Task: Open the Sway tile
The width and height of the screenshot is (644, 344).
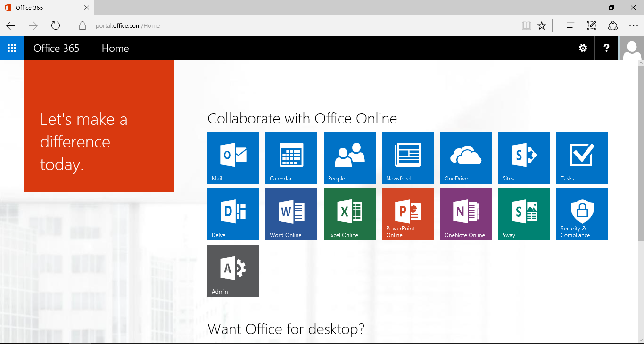Action: click(524, 214)
